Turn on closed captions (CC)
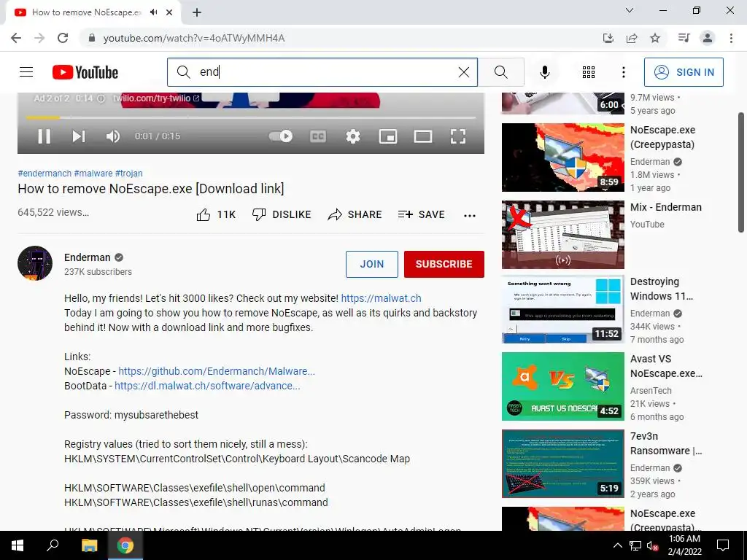 pyautogui.click(x=318, y=136)
